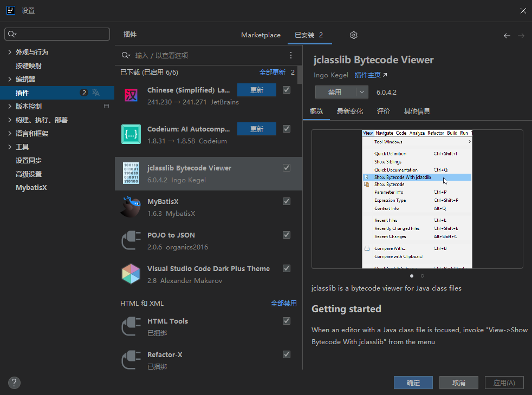Expand the 外观与行为 tree node
The height and width of the screenshot is (395, 532).
(10, 52)
